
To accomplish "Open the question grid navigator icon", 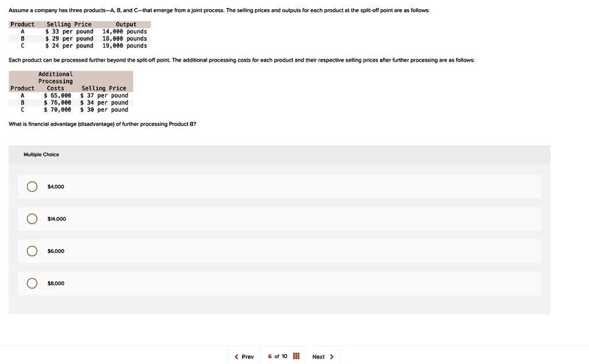I will pos(296,357).
